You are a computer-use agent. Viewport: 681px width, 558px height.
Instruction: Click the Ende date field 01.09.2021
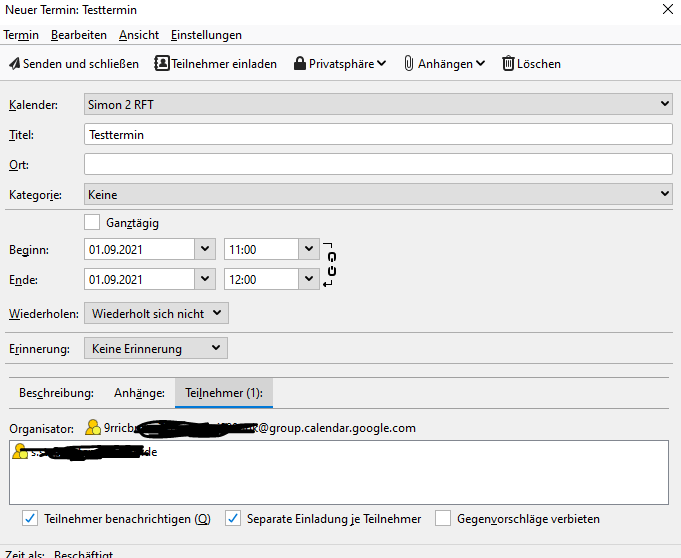(139, 279)
